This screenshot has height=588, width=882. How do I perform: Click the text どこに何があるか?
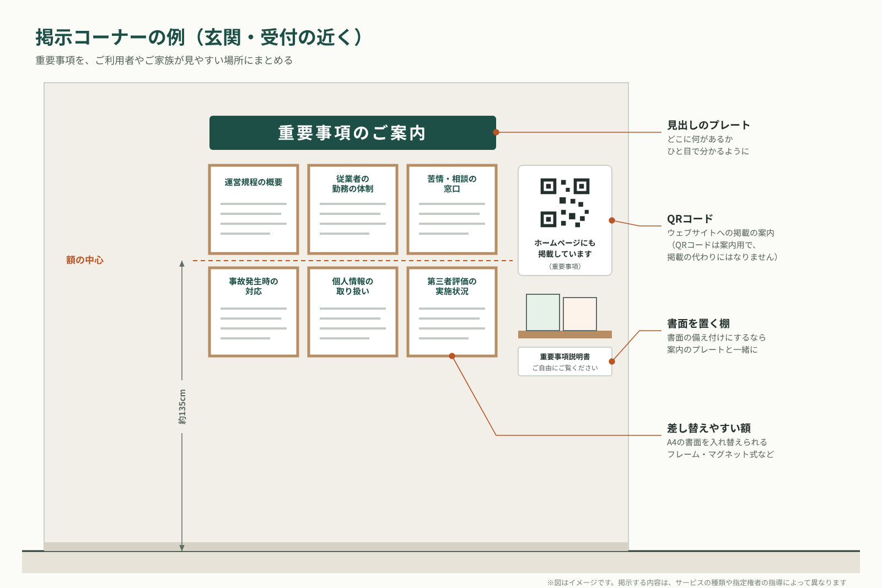[x=700, y=139]
